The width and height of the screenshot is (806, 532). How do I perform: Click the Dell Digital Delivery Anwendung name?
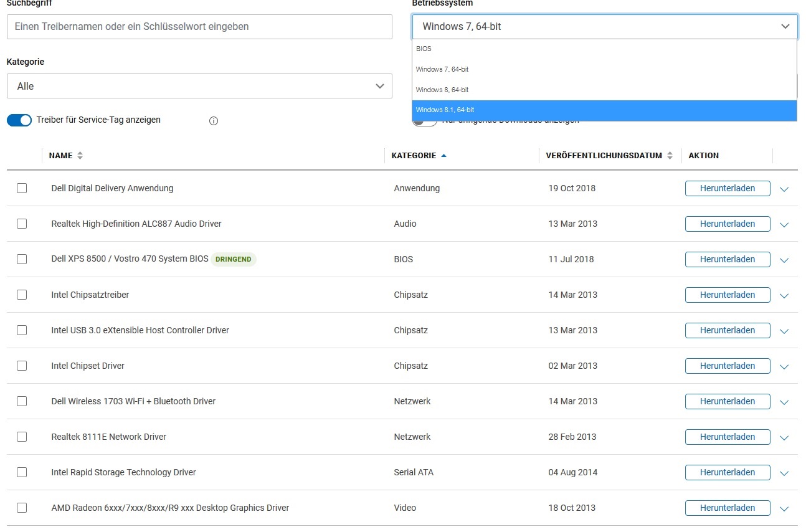point(112,188)
